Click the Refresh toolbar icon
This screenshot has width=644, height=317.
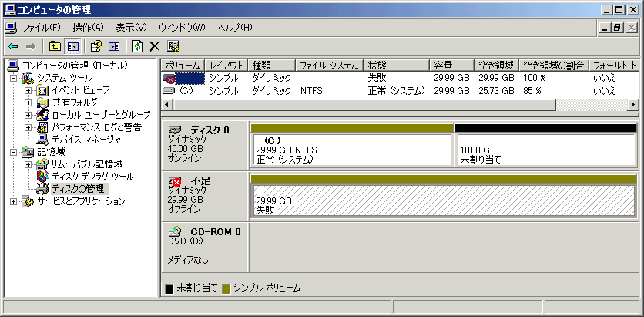(x=137, y=46)
